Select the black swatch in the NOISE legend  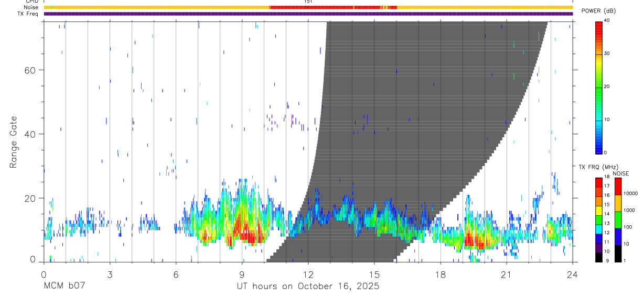[x=618, y=254]
